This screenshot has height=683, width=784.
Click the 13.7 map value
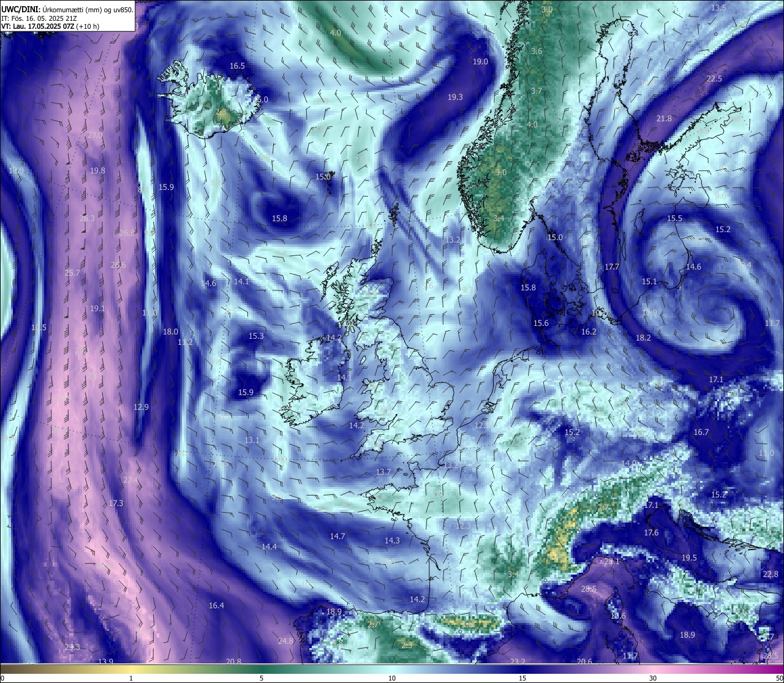click(383, 472)
